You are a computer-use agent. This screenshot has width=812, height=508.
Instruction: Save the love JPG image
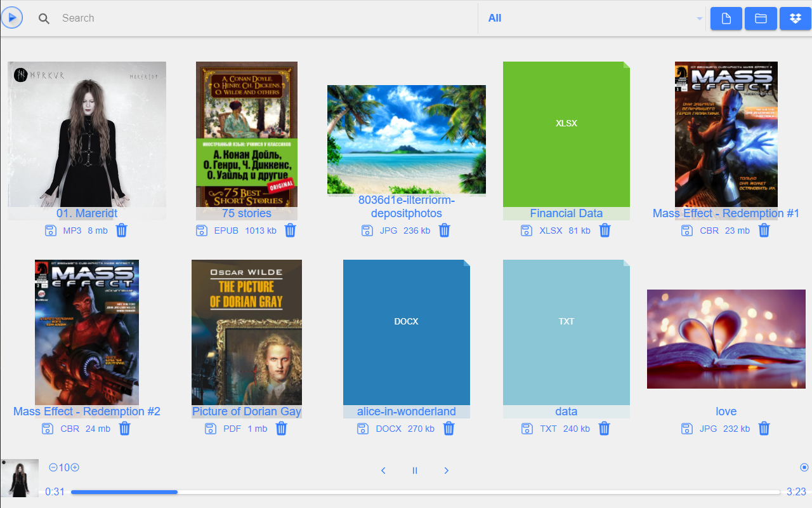687,429
